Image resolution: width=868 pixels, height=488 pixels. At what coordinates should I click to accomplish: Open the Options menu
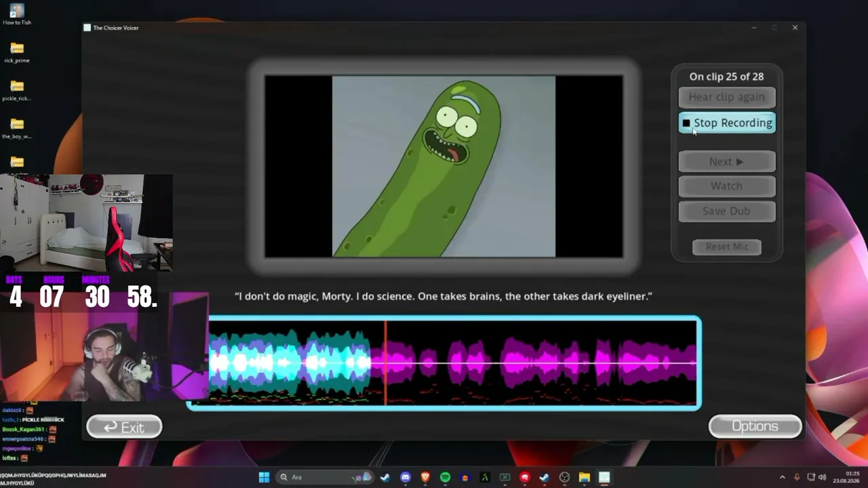755,426
